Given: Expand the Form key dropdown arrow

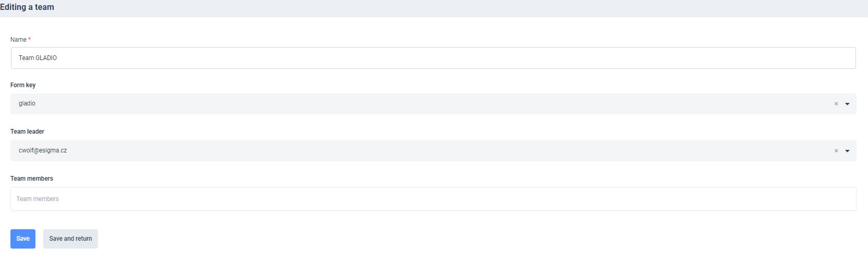Looking at the screenshot, I should coord(847,104).
